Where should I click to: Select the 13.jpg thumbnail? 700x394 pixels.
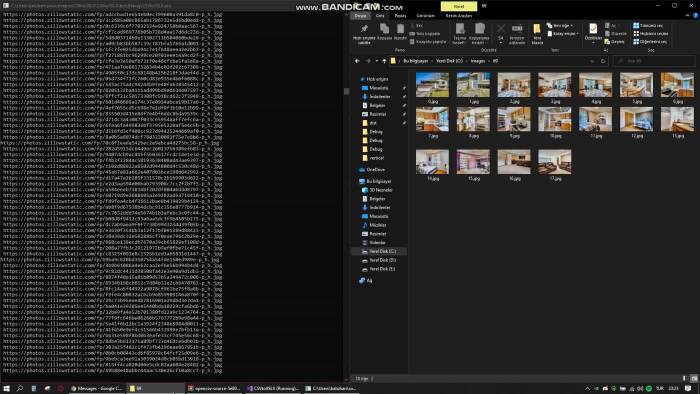click(677, 119)
